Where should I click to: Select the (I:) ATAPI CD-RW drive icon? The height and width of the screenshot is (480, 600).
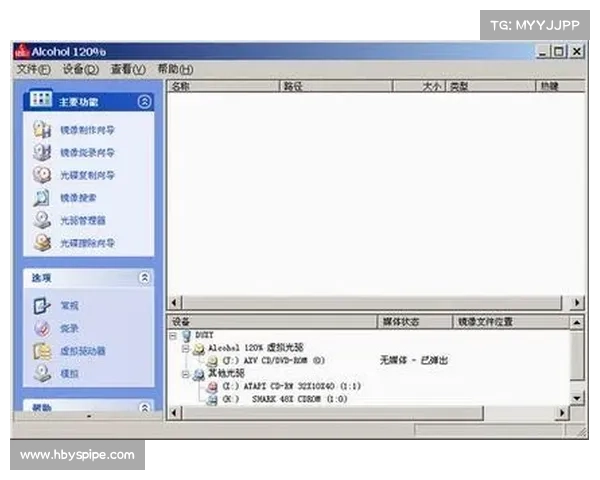[x=212, y=387]
